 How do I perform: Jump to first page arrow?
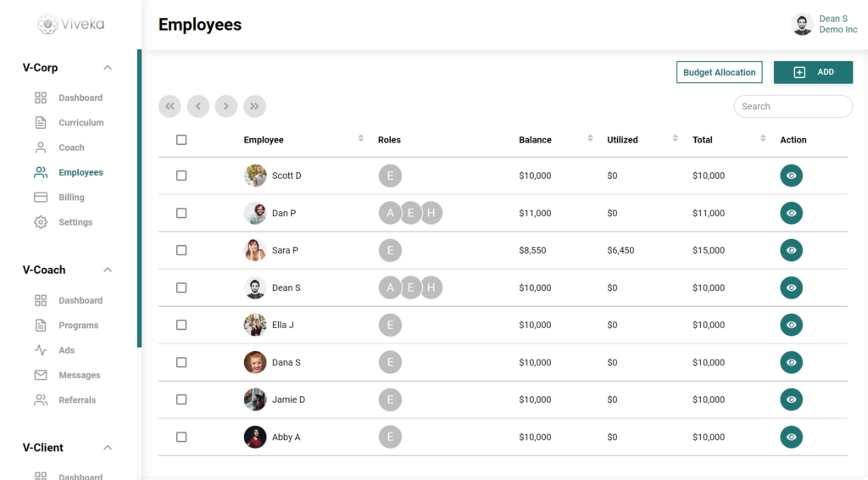pos(170,106)
